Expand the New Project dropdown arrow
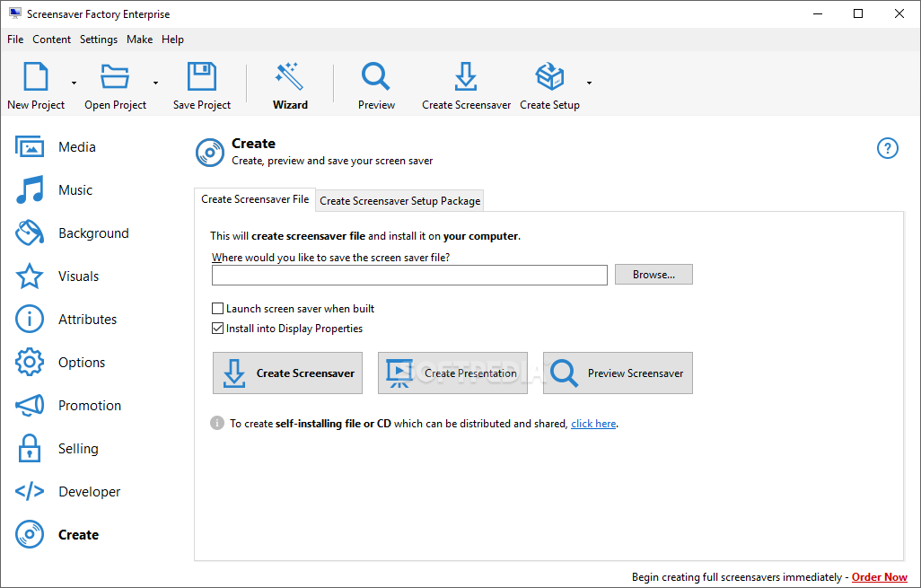Image resolution: width=921 pixels, height=588 pixels. 74,83
